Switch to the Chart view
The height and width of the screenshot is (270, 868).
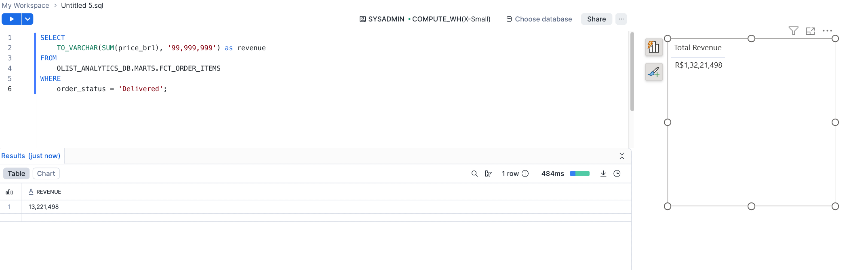[x=46, y=174]
